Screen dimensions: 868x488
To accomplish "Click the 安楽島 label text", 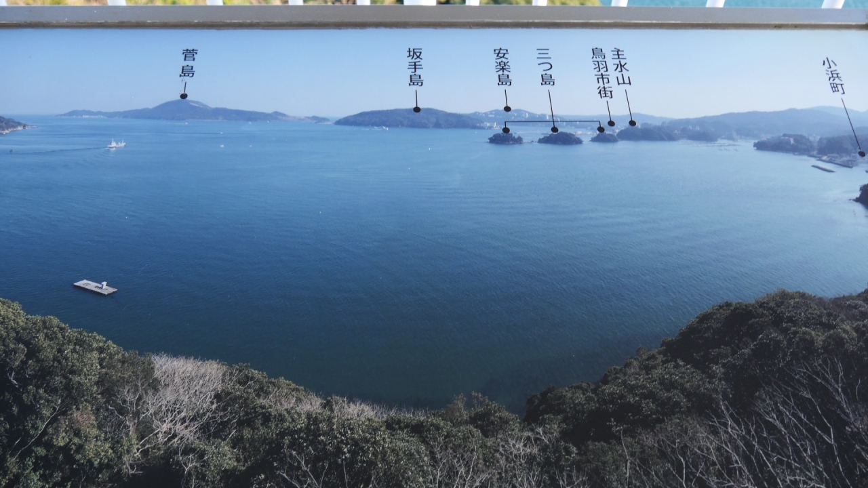I will click(502, 67).
